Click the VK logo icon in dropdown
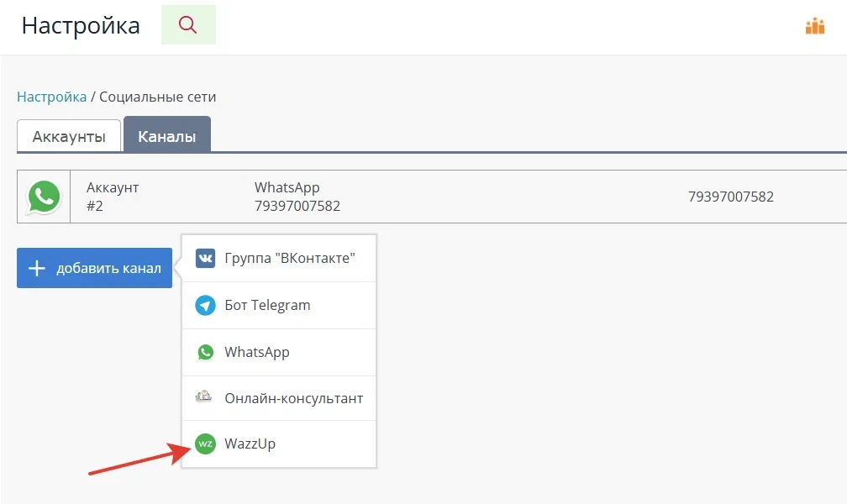 click(206, 258)
